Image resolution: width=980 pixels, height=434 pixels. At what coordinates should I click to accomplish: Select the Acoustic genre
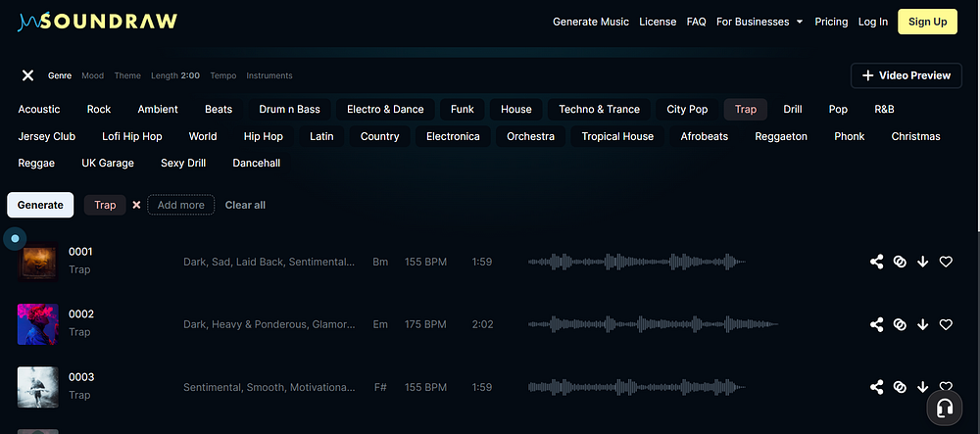39,110
